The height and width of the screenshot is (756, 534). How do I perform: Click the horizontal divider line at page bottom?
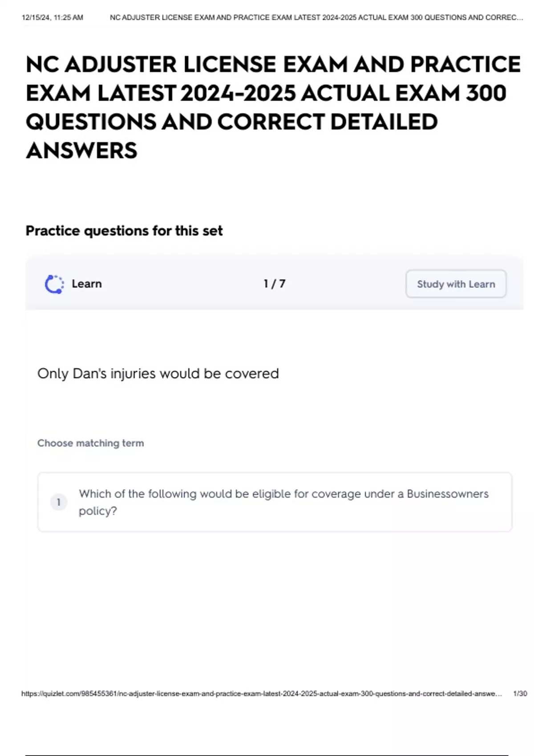pos(267,755)
